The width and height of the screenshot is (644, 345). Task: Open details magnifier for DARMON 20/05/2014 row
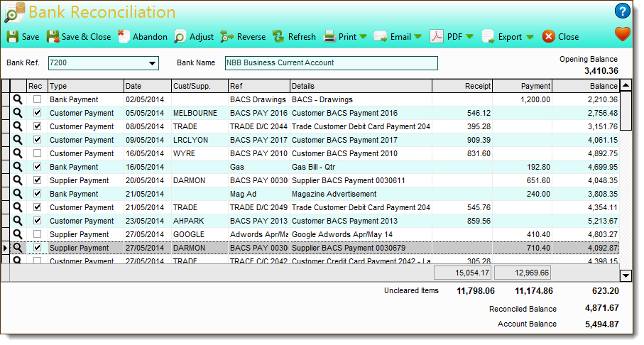[x=18, y=180]
